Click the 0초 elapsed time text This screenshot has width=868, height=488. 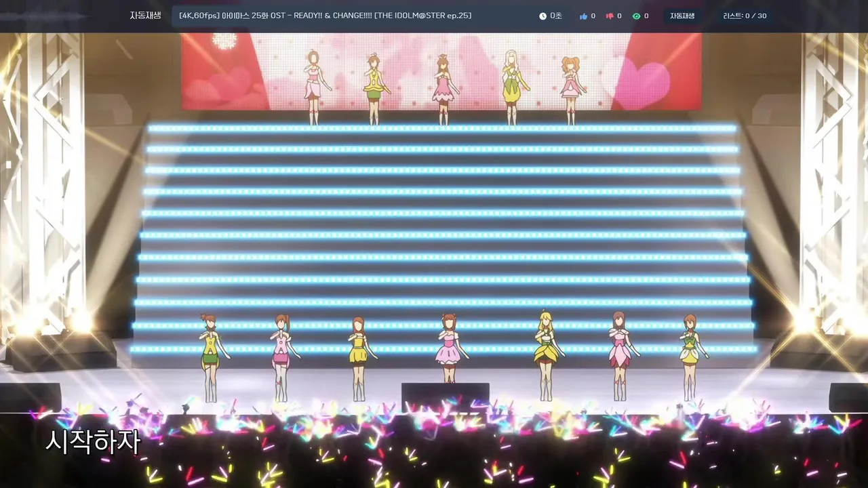pyautogui.click(x=556, y=16)
